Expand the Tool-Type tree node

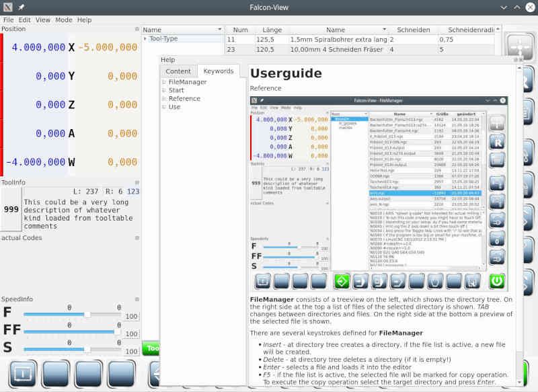[145, 39]
